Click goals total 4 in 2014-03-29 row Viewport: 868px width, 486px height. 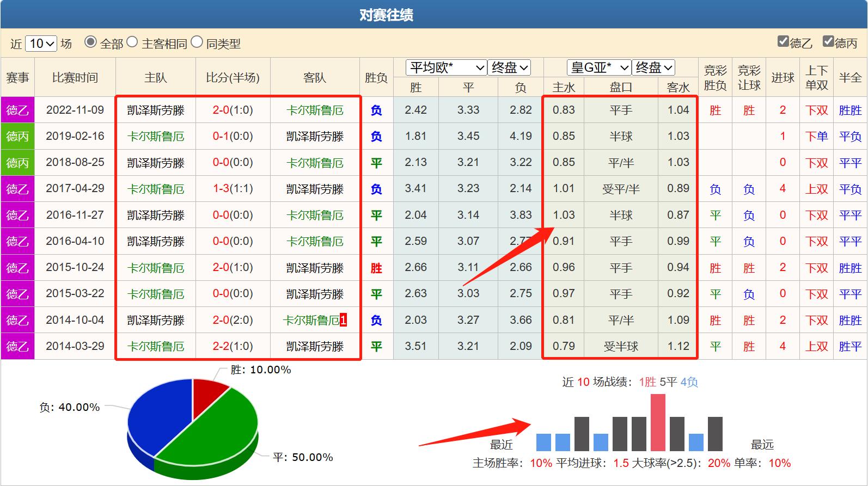pyautogui.click(x=783, y=346)
